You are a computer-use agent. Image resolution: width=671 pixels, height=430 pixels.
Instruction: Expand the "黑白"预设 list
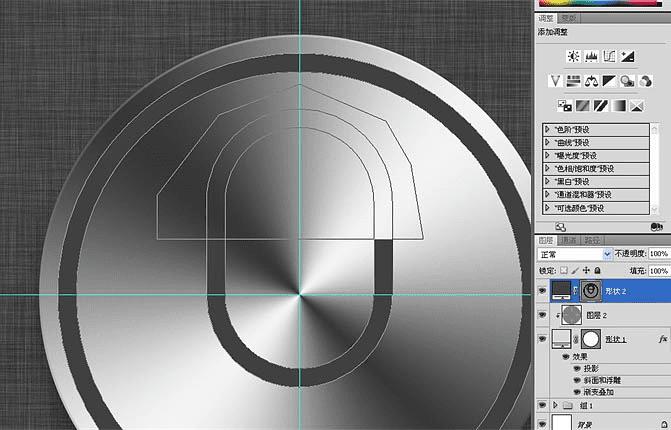[547, 181]
